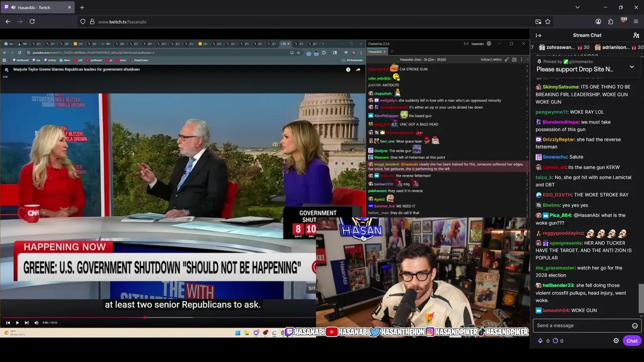Screen dimensions: 644x362
Task: Open pengwynne11's user card
Action: click(x=551, y=112)
